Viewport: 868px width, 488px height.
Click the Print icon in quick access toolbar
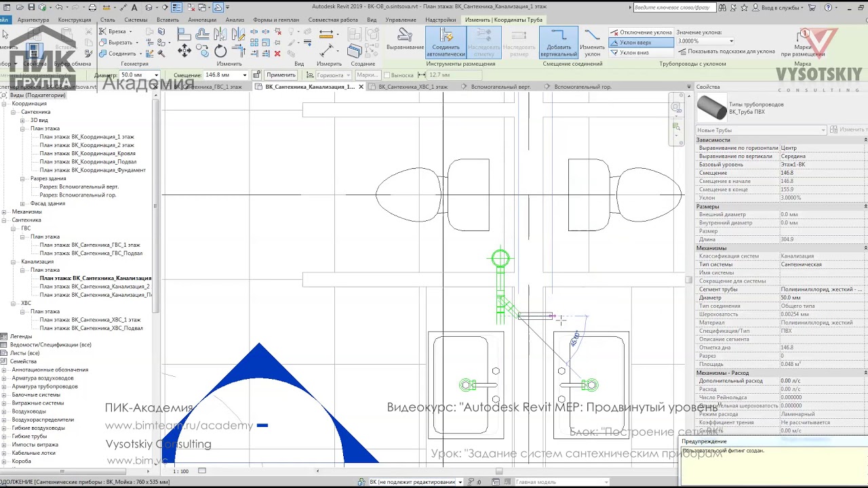pyautogui.click(x=93, y=7)
